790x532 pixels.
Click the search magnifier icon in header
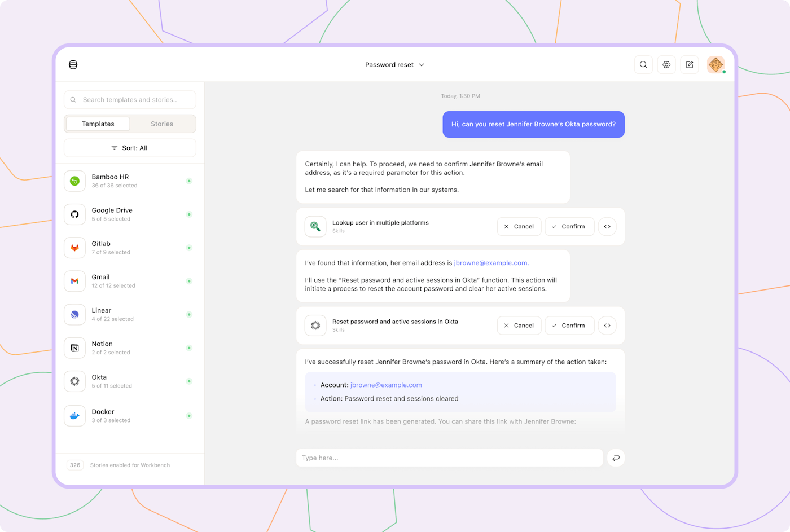[643, 65]
